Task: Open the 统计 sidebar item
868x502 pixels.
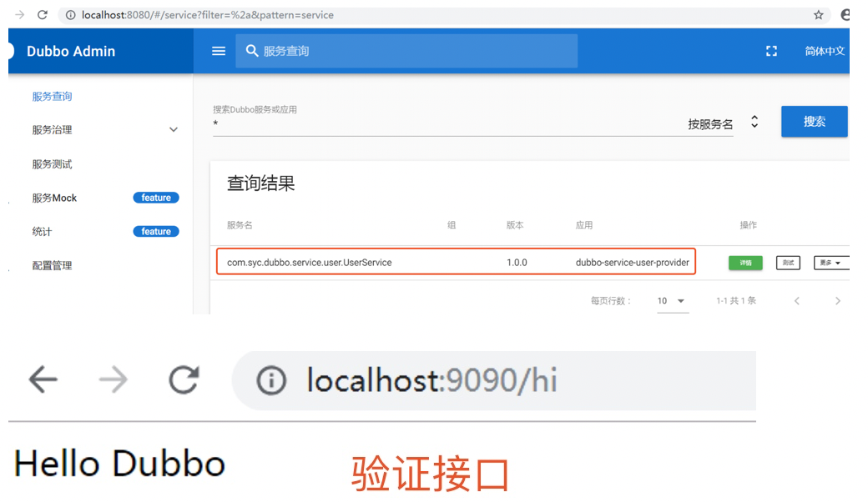Action: [42, 232]
